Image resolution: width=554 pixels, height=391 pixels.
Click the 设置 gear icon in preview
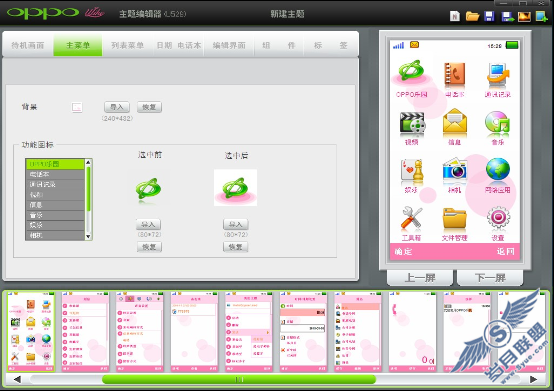498,218
